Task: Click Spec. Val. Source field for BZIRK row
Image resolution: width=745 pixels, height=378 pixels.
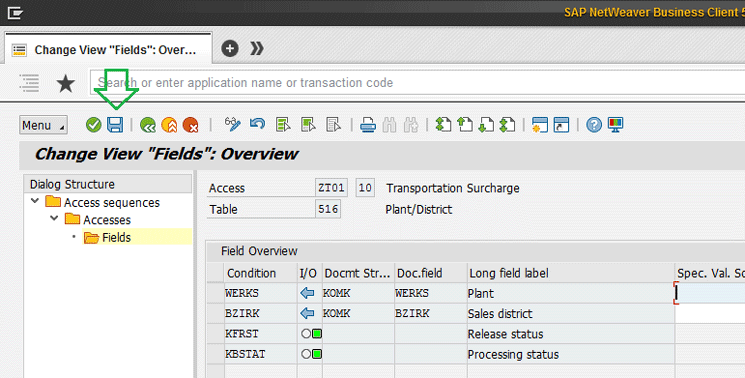Action: (x=710, y=313)
